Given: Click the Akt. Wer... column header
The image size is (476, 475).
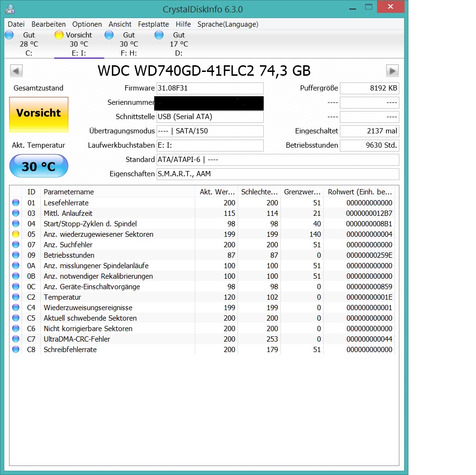Looking at the screenshot, I should (217, 192).
